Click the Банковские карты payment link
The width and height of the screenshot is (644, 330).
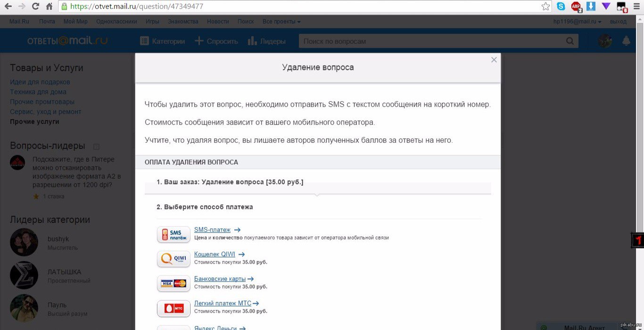220,279
